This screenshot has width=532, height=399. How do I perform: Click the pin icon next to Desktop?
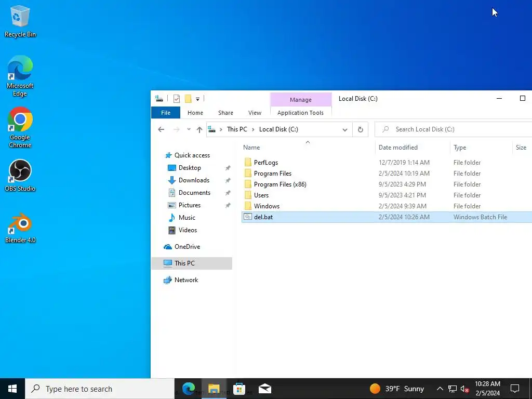click(x=228, y=168)
